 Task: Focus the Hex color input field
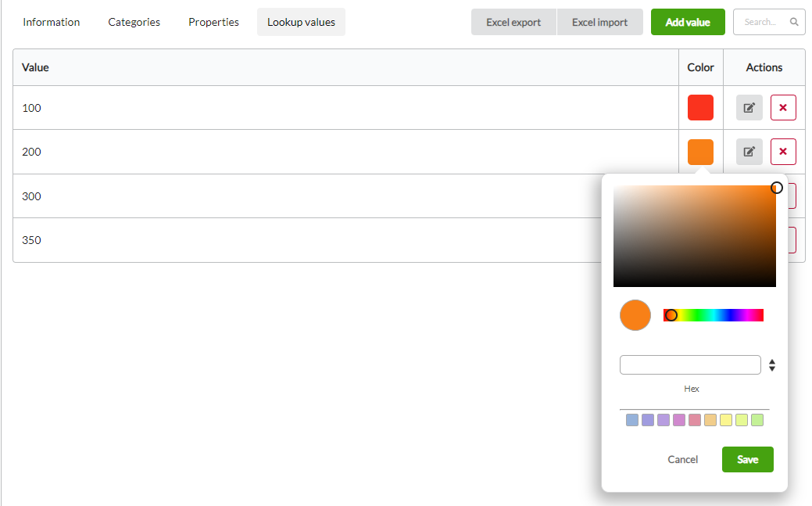[689, 365]
